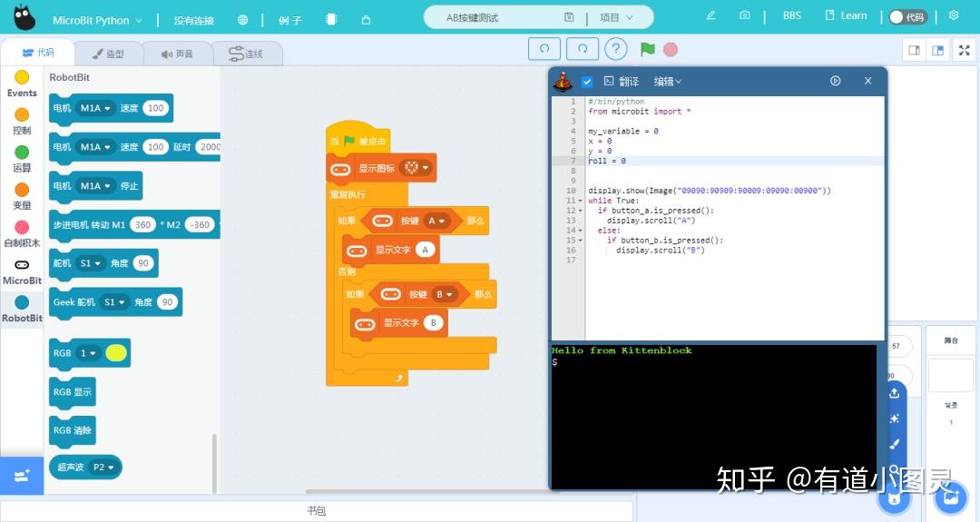Click the undo arrow button
The width and height of the screenshot is (980, 522).
544,49
